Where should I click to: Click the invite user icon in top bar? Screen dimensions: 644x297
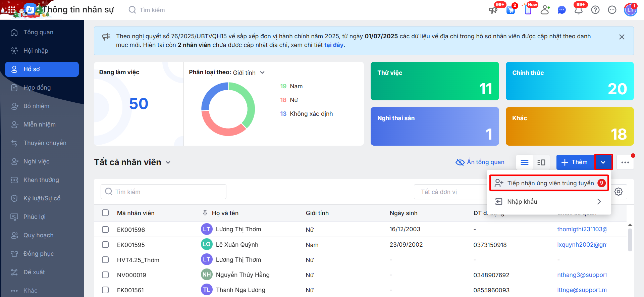(x=545, y=10)
